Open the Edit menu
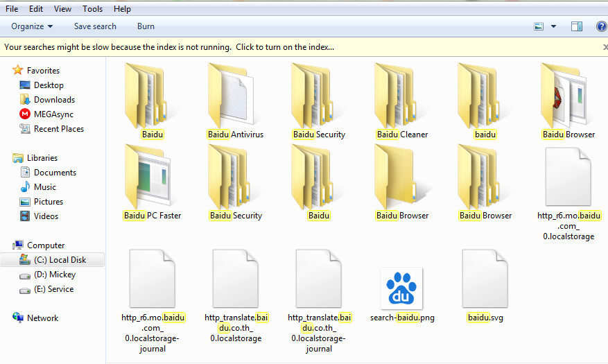 point(35,9)
